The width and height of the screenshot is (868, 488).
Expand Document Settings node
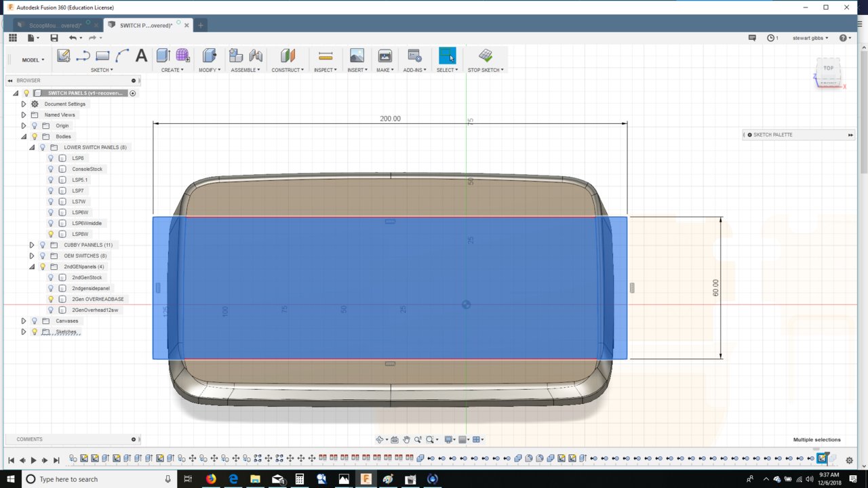[x=24, y=104]
